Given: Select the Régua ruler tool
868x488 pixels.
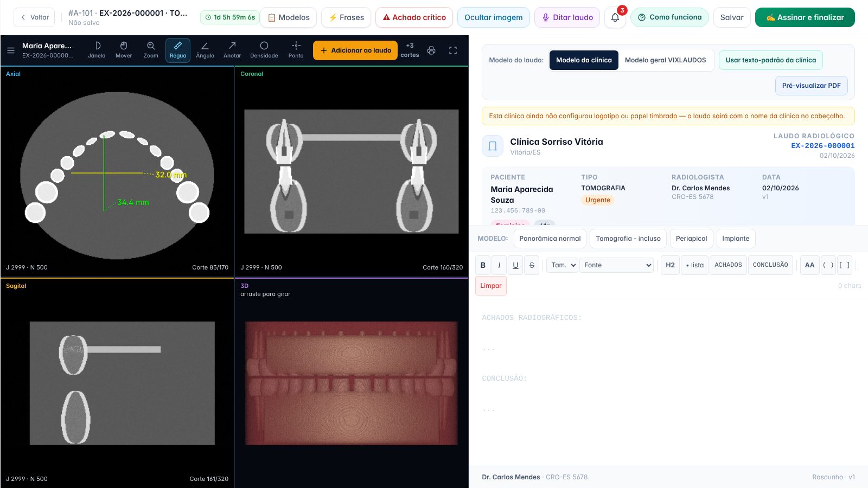Looking at the screenshot, I should coord(178,50).
